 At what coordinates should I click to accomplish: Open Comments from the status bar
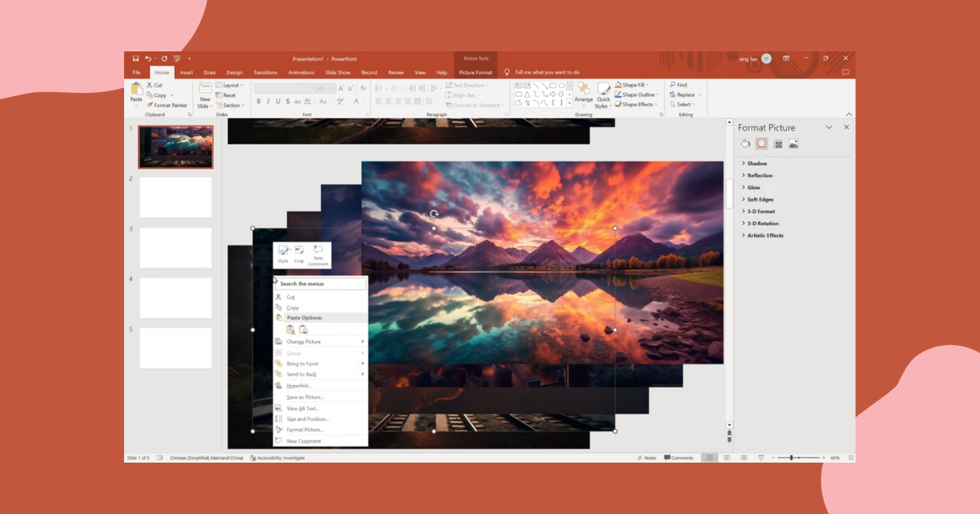click(679, 458)
